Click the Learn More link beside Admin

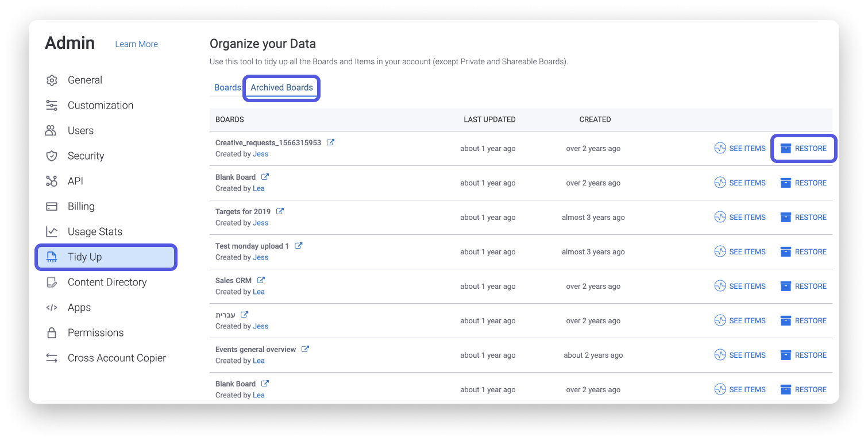point(136,44)
